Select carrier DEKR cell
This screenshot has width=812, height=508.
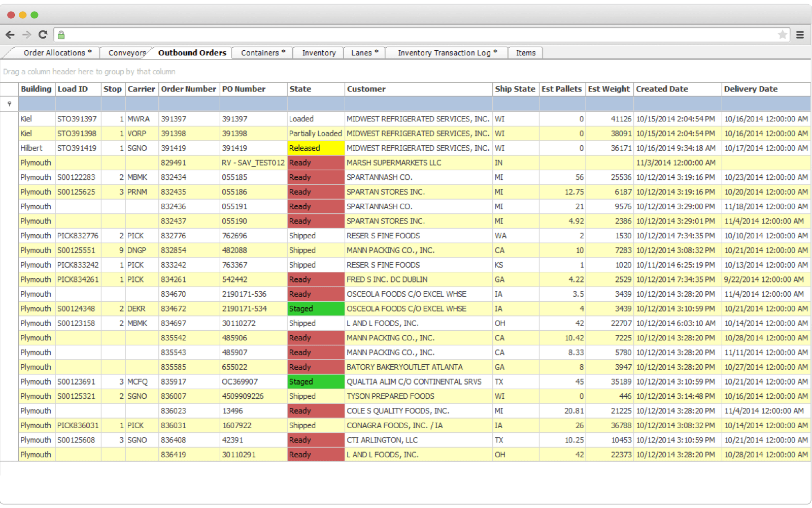(x=142, y=309)
